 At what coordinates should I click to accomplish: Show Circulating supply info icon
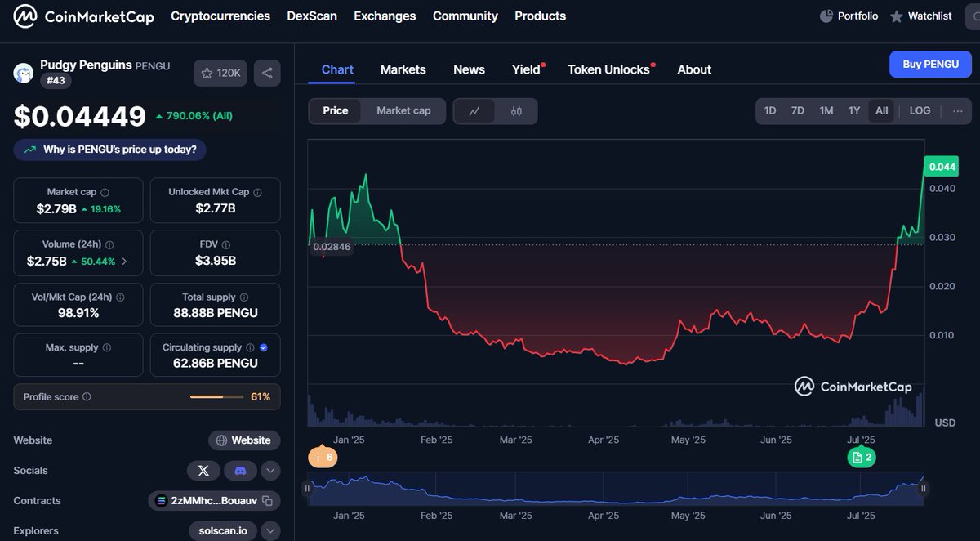250,347
